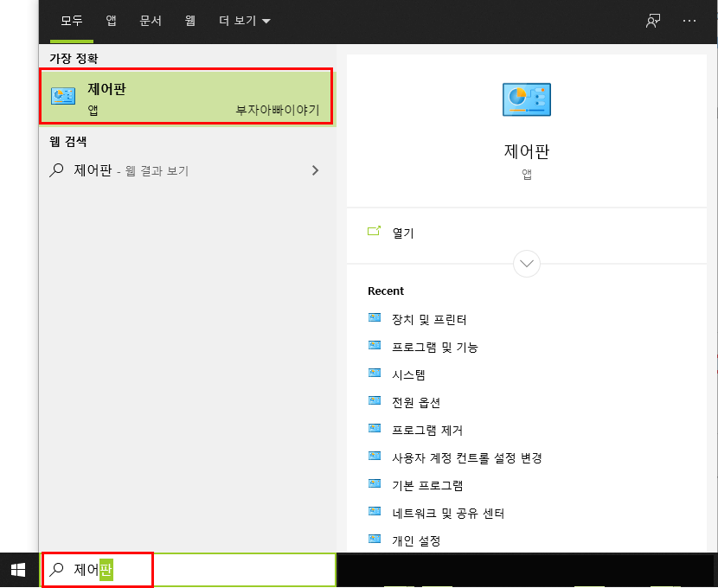Image resolution: width=718 pixels, height=588 pixels.
Task: Open the 제어판 app best match result
Action: pos(187,97)
